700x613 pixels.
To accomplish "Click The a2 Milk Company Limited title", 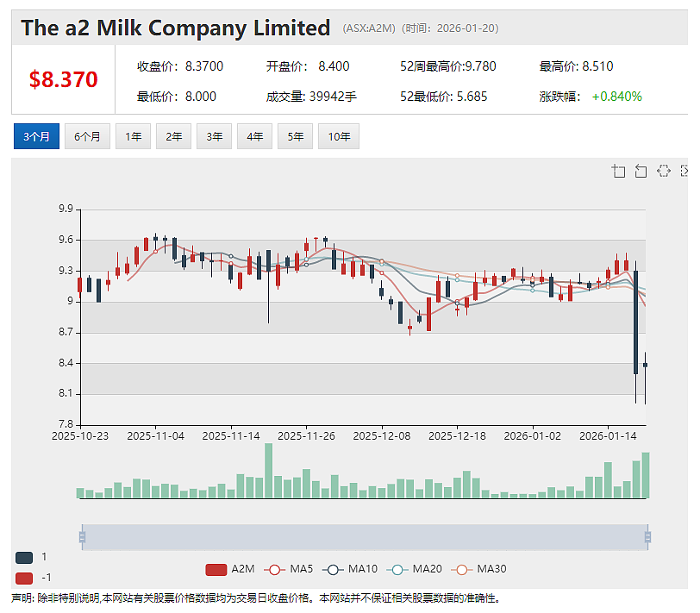I will [x=176, y=28].
